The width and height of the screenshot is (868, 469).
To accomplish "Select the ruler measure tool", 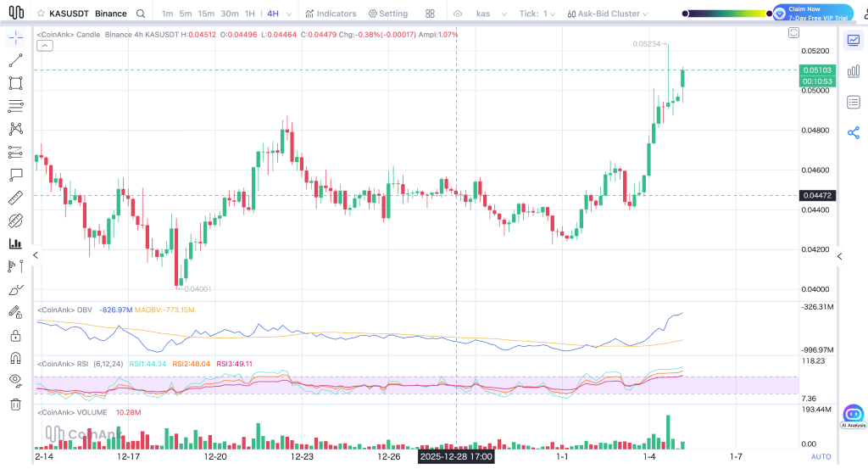I will pyautogui.click(x=15, y=198).
